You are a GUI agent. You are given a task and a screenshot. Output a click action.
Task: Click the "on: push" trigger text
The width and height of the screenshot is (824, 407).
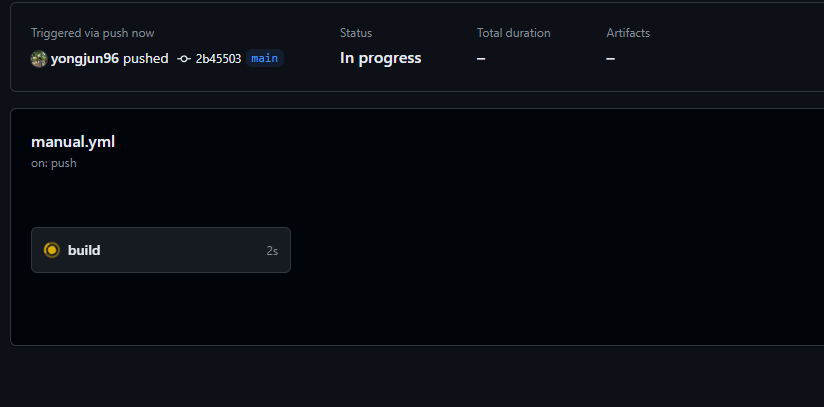coord(54,163)
